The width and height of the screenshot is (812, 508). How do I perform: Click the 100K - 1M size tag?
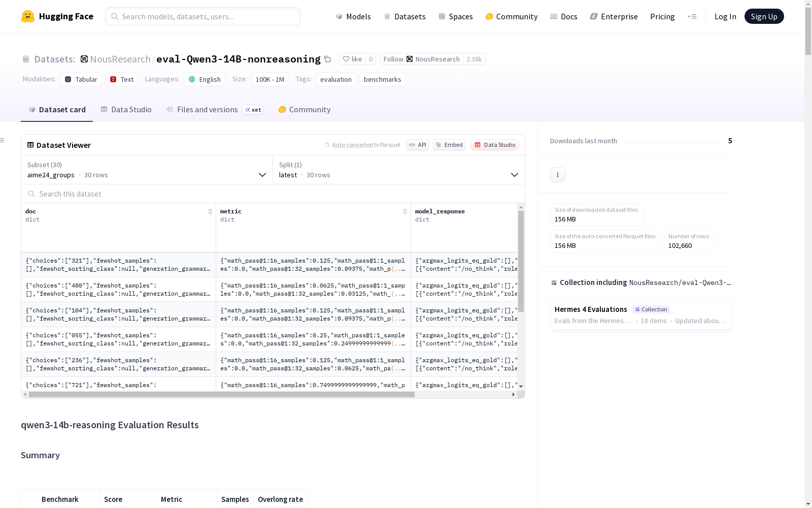270,79
